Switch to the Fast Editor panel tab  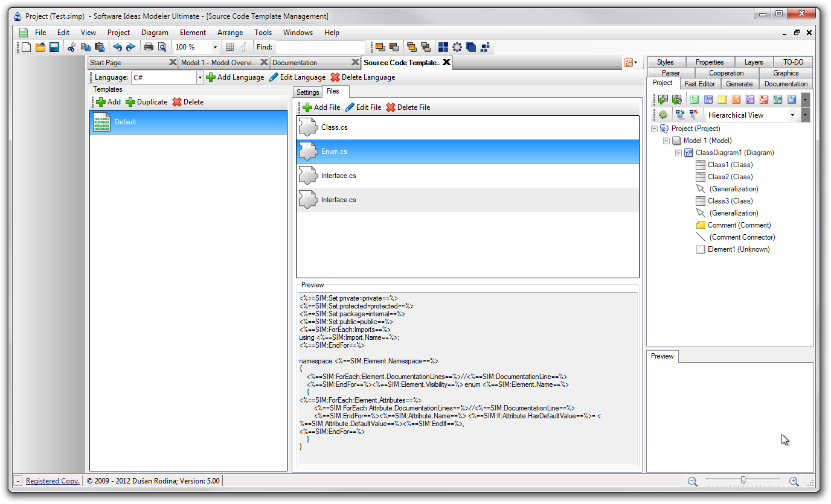tap(700, 84)
